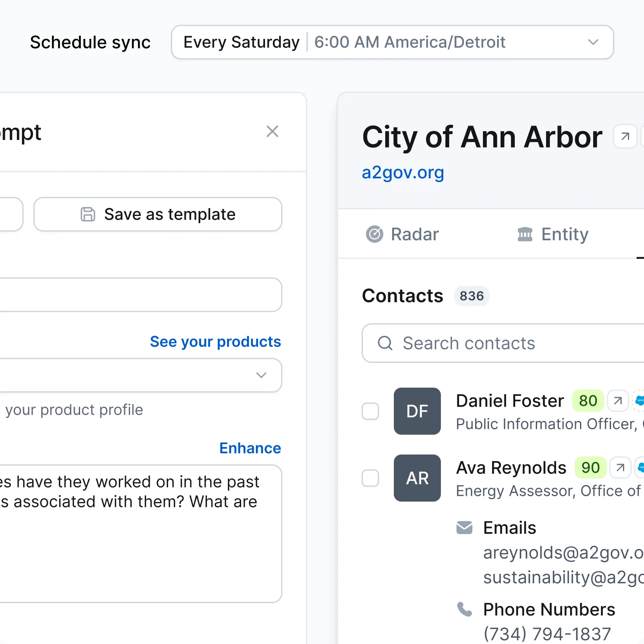This screenshot has height=644, width=644.
Task: Click the Phone Numbers handset icon
Action: tap(464, 609)
